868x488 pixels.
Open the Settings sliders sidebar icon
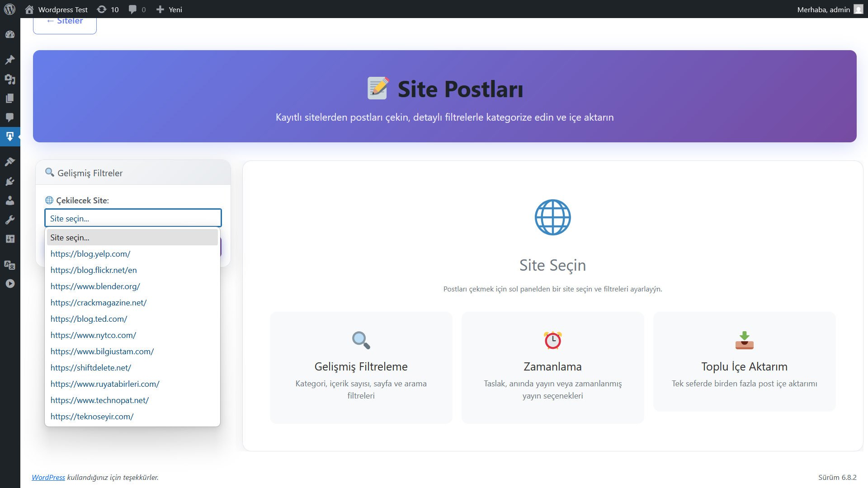[10, 239]
